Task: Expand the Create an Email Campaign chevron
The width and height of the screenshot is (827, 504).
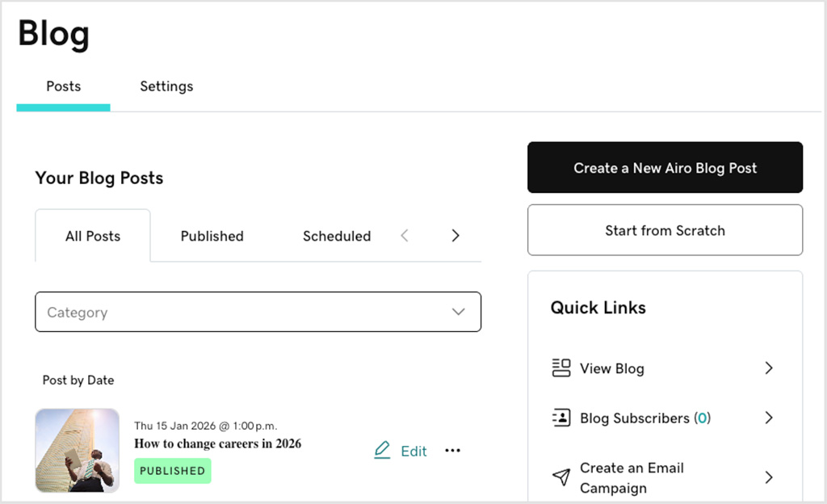Action: tap(767, 477)
